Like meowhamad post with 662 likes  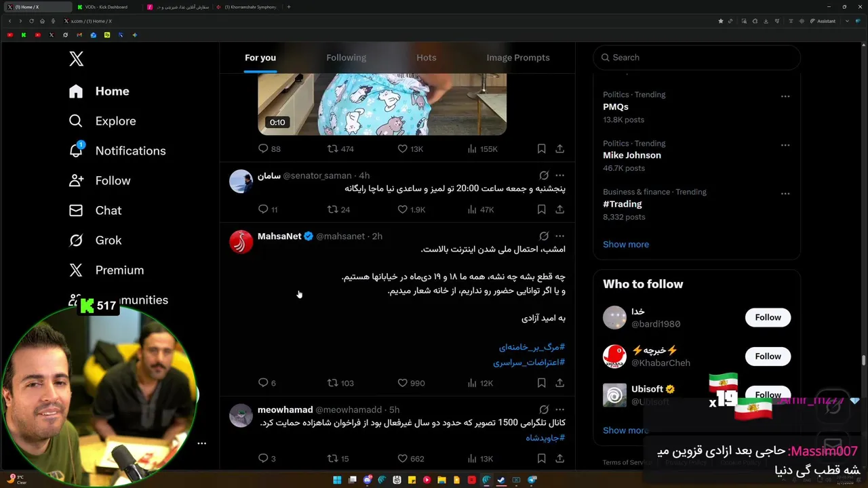click(x=410, y=459)
